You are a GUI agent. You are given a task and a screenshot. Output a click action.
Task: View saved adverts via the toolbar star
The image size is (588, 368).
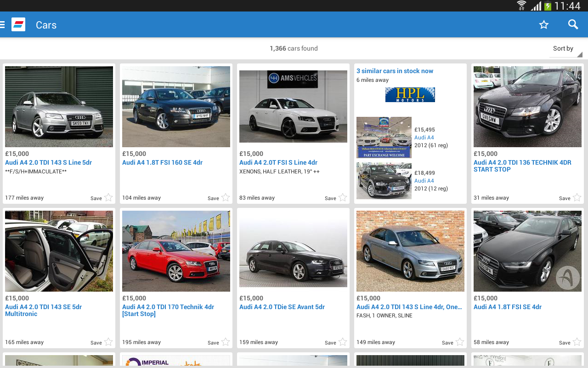544,24
